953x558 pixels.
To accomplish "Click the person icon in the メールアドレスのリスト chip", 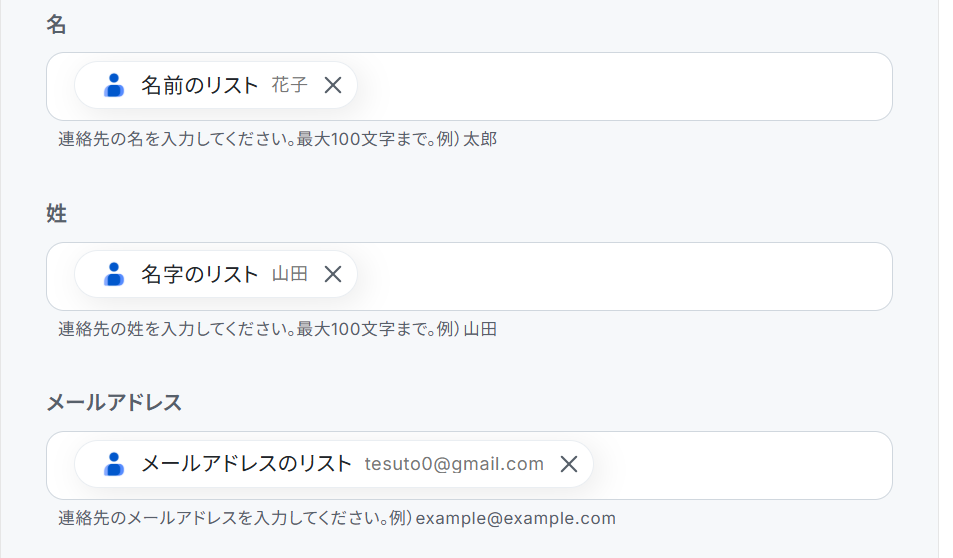I will coord(114,464).
